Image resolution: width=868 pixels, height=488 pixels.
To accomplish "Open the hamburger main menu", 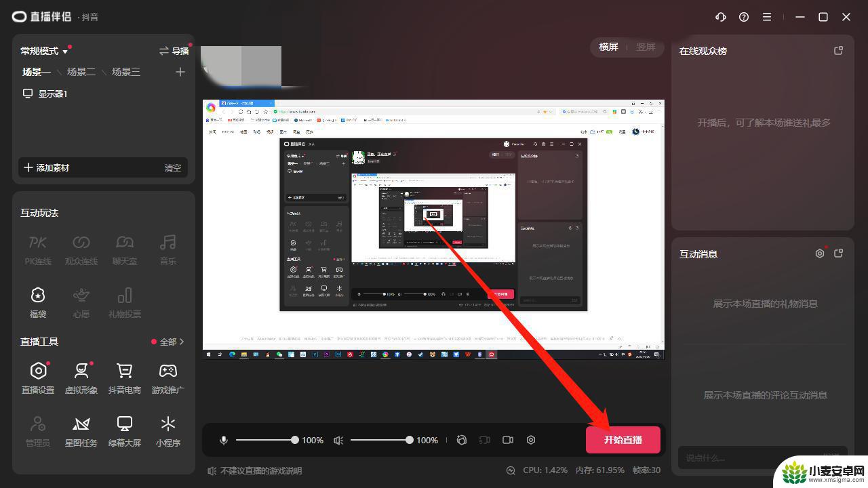I will (767, 17).
